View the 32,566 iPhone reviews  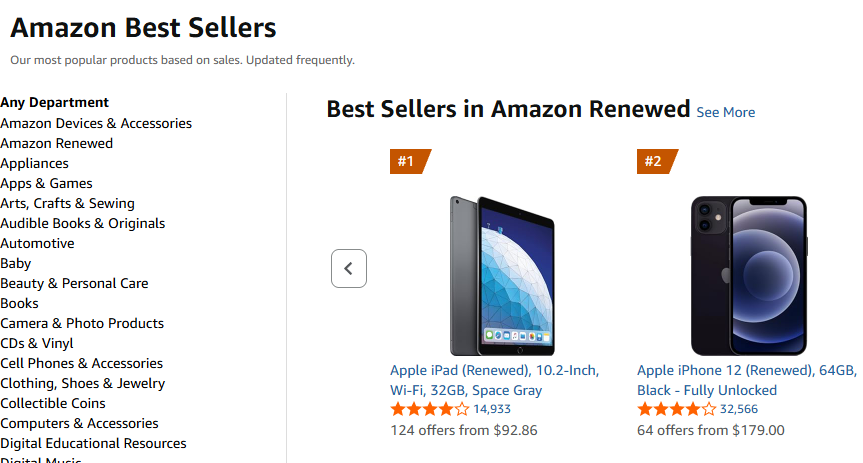739,409
